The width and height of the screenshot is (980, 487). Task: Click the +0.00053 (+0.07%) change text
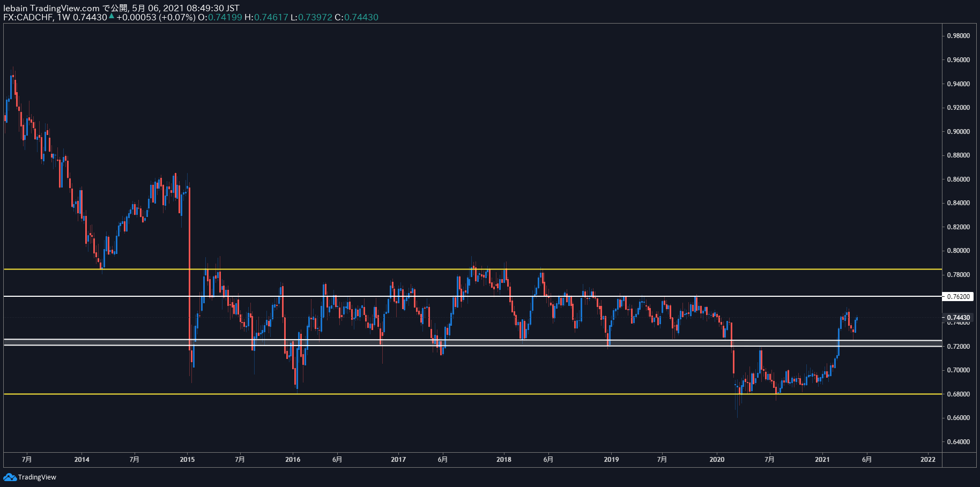point(156,17)
